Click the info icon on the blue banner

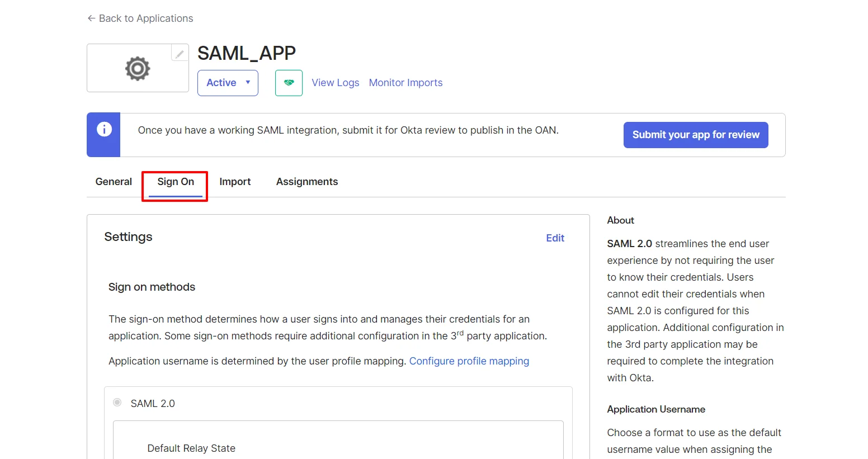pyautogui.click(x=103, y=129)
